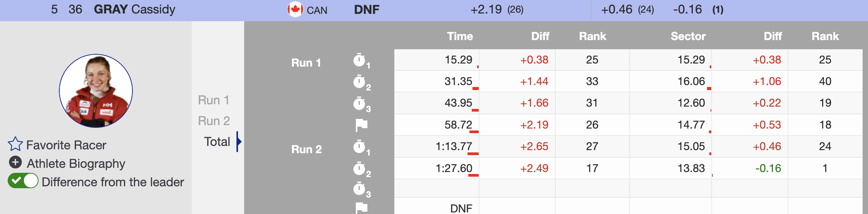The image size is (868, 214).
Task: Click Run 1 second intermediate stopwatch icon
Action: [359, 82]
